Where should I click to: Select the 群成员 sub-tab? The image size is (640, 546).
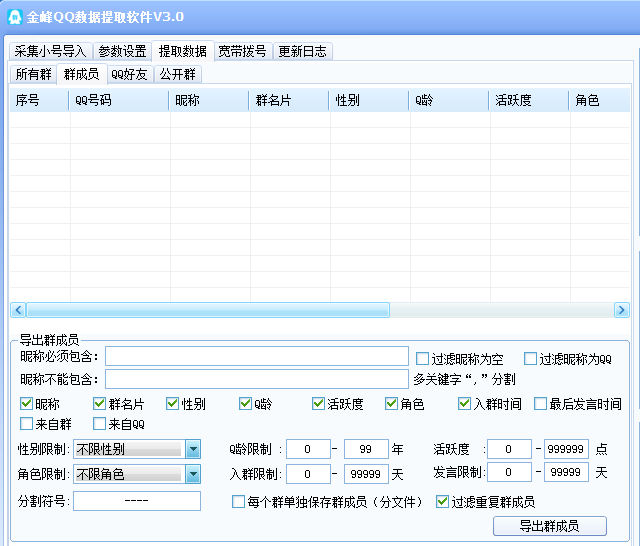(x=82, y=74)
